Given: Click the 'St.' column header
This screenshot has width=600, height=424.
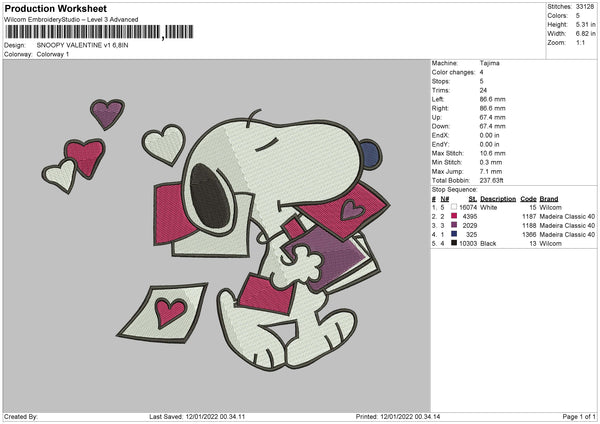Looking at the screenshot, I should click(x=473, y=199).
